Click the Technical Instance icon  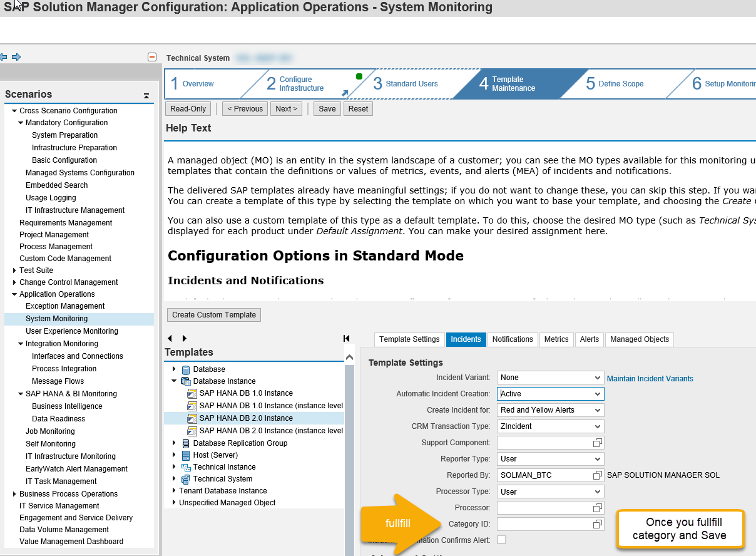185,467
